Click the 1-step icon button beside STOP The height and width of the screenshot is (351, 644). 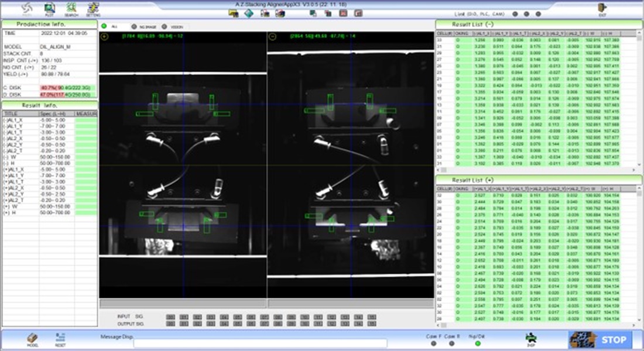coord(531,338)
